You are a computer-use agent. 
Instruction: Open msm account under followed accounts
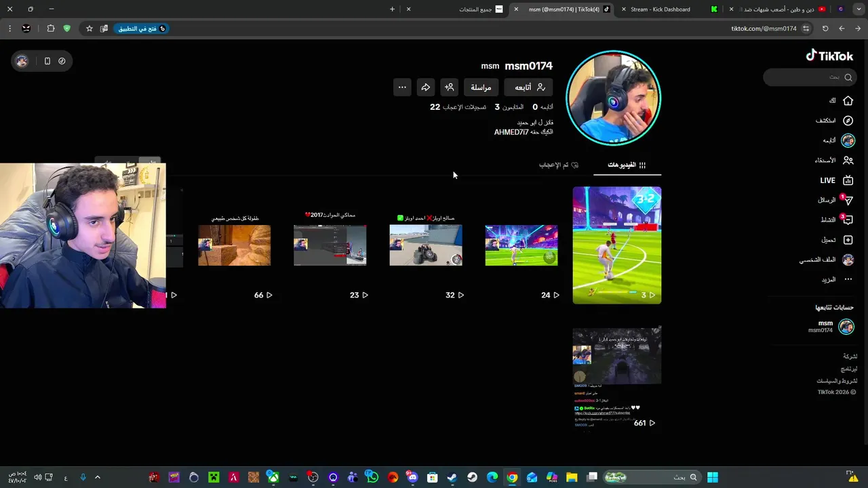831,327
